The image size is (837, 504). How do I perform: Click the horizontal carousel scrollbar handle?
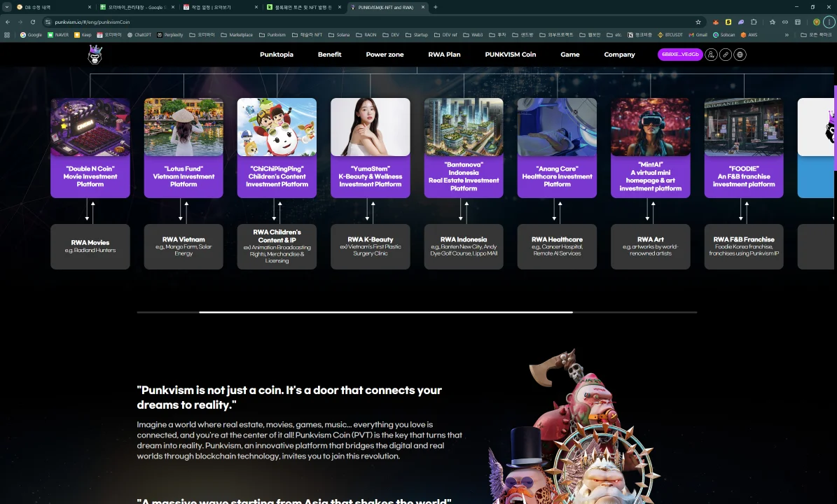tap(385, 312)
